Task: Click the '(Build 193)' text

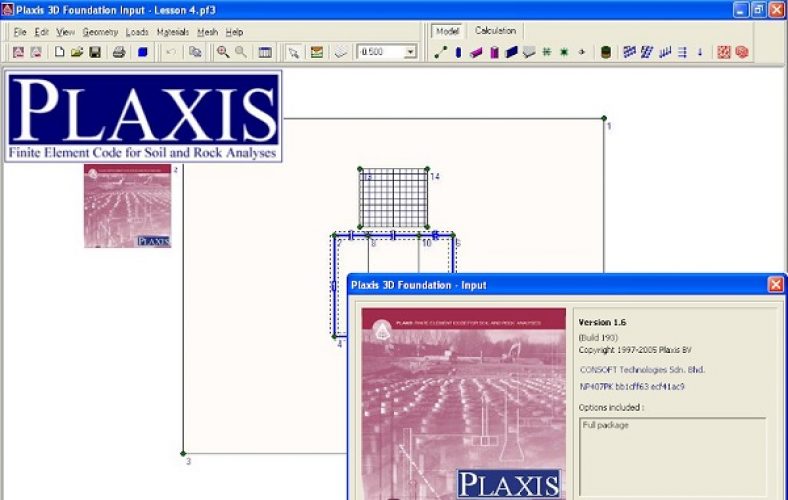Action: (598, 338)
